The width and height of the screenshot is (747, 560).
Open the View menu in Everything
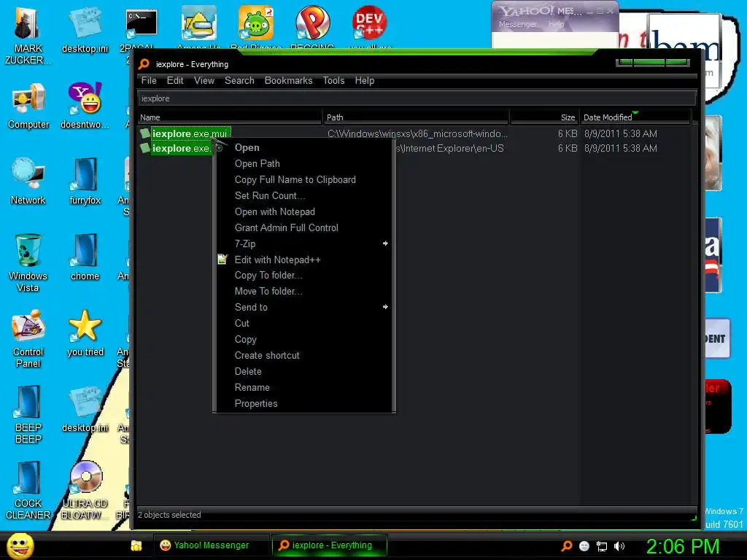(x=204, y=80)
